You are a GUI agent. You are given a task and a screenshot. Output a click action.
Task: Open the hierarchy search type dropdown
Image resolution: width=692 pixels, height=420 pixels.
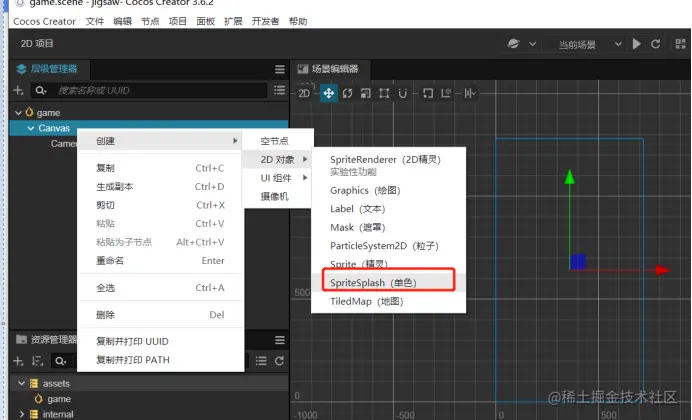tap(41, 90)
